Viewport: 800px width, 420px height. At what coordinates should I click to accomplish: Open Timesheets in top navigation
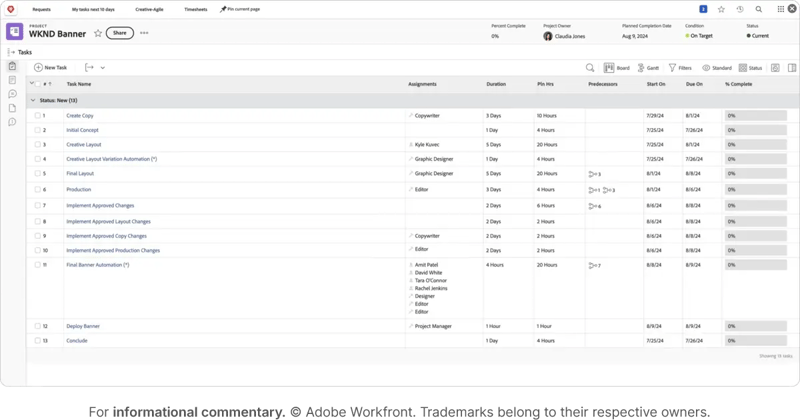tap(195, 9)
